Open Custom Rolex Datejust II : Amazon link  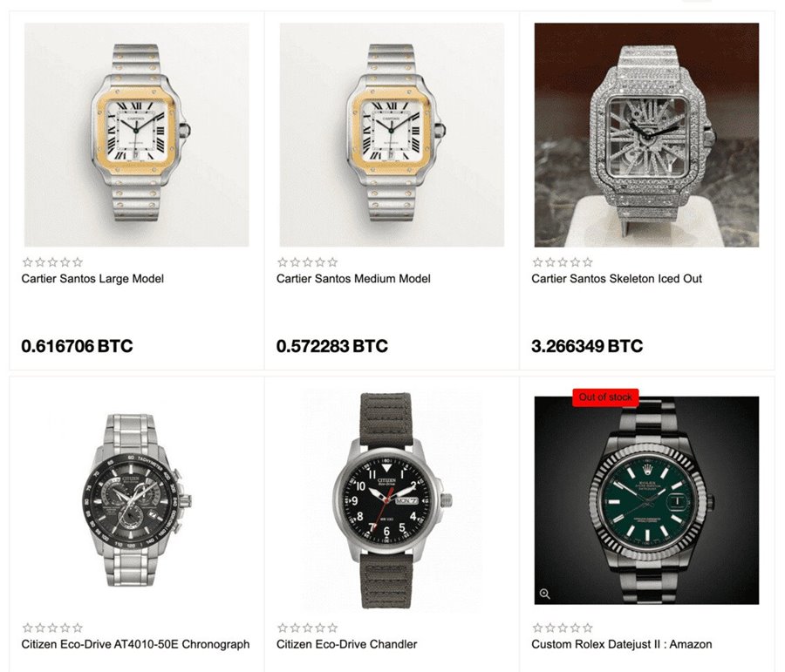point(621,644)
